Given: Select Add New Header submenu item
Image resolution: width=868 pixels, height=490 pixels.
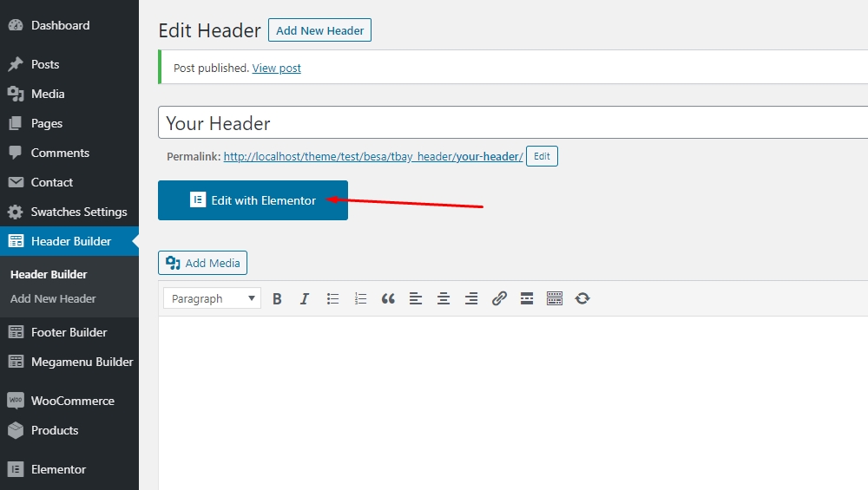Looking at the screenshot, I should tap(53, 298).
